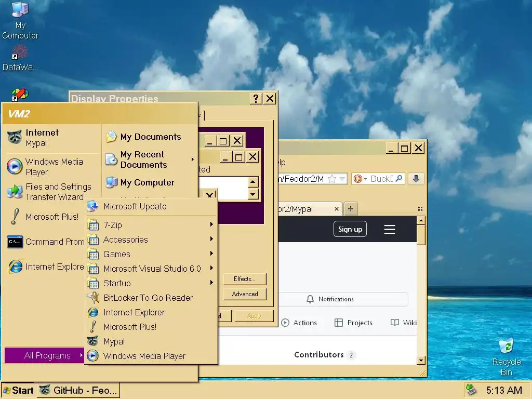Expand the Games submenu
The height and width of the screenshot is (399, 532).
click(151, 254)
